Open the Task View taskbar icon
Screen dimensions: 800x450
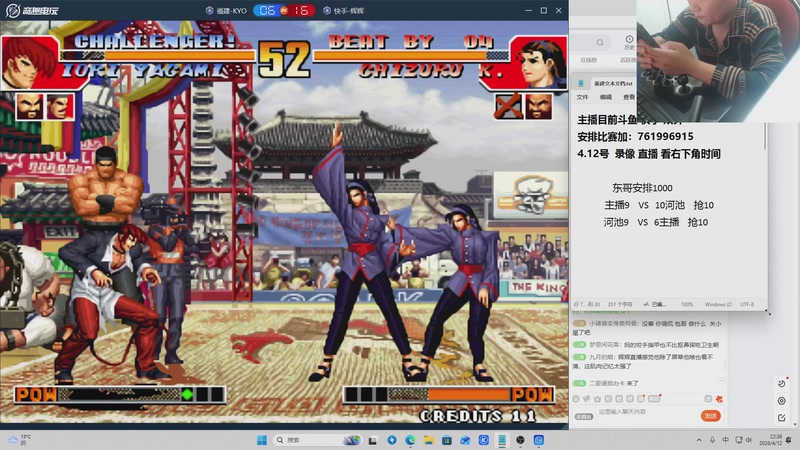[373, 440]
